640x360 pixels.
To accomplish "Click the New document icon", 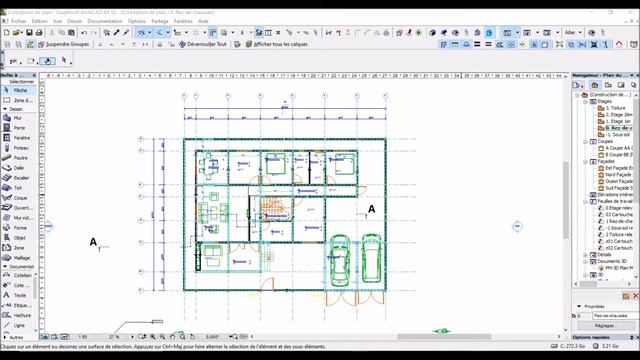I will point(7,32).
